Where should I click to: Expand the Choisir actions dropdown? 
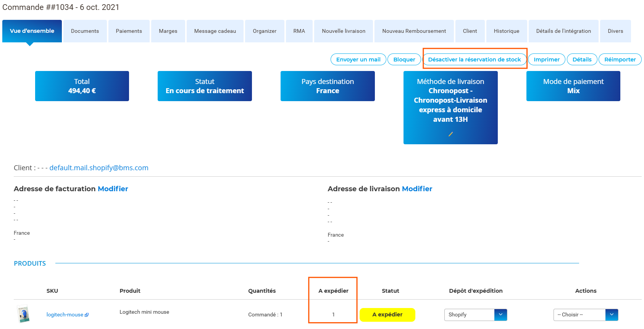[x=585, y=314]
